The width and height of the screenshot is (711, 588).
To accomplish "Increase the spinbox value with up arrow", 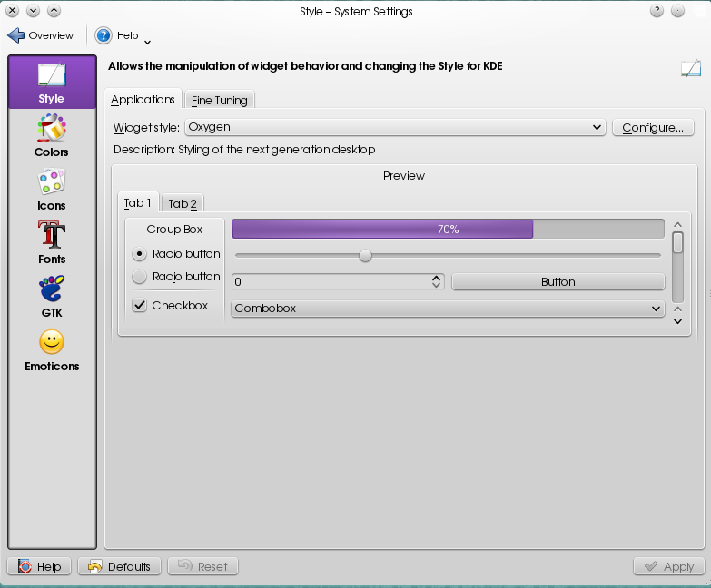I will [436, 278].
